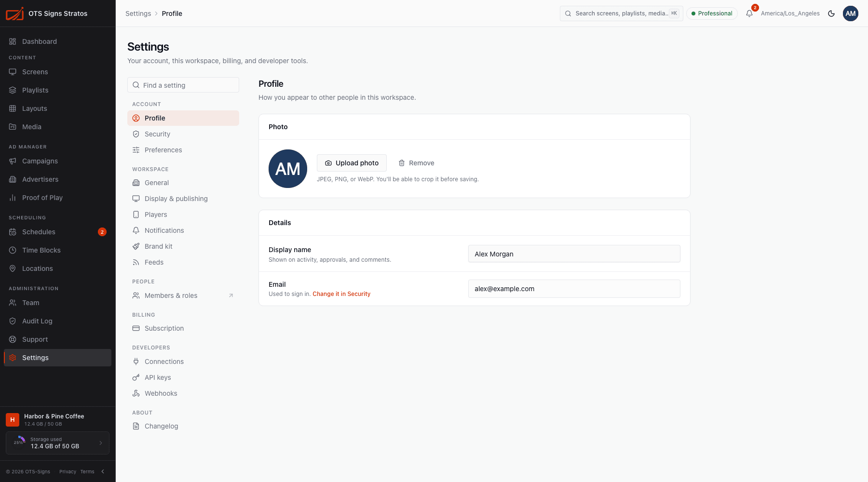The height and width of the screenshot is (482, 868).
Task: Open Display & publishing settings
Action: tap(183, 199)
